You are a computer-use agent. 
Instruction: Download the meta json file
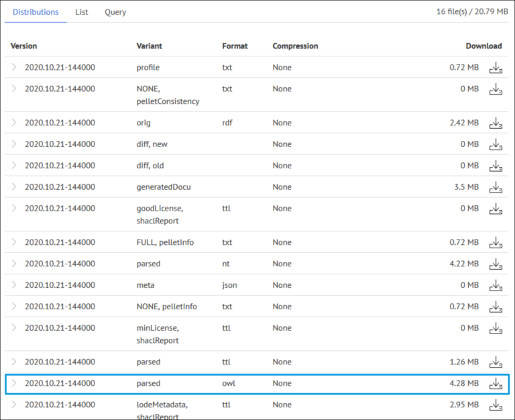[x=496, y=285]
